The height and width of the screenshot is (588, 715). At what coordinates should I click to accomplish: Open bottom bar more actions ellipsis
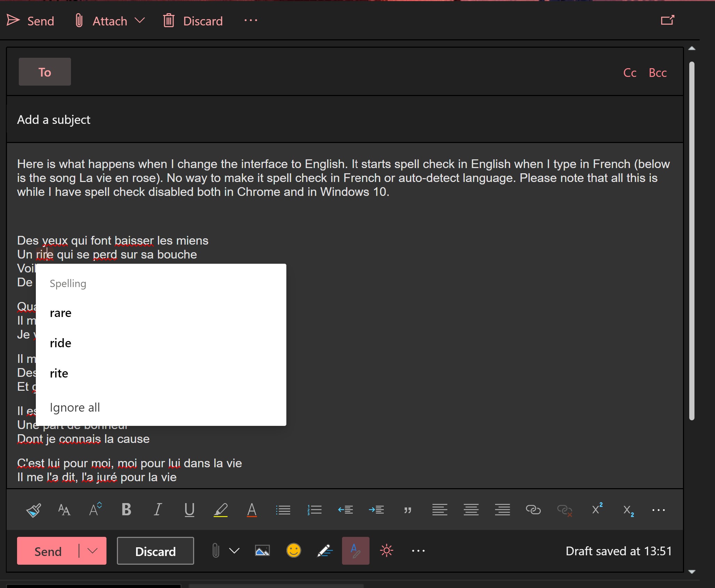point(418,551)
